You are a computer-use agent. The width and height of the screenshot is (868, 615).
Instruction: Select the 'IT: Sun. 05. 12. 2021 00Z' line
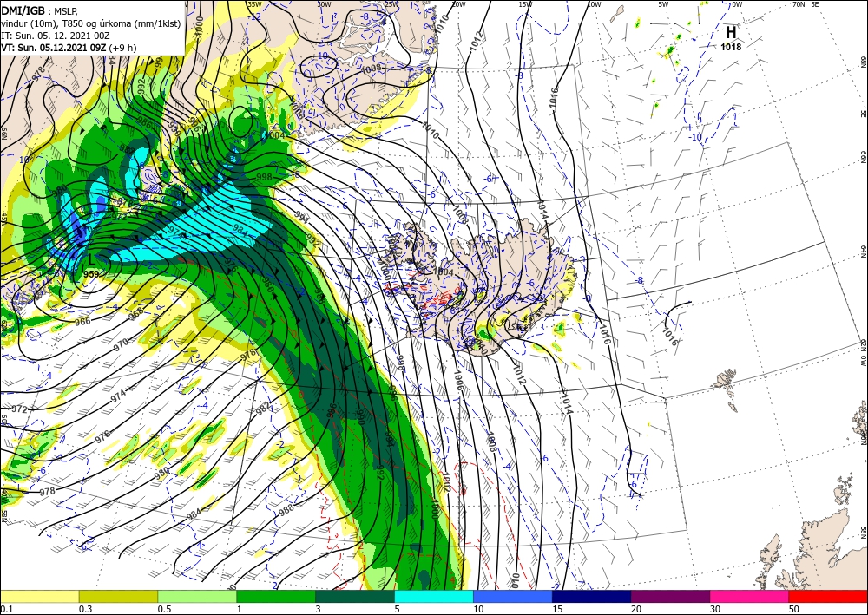(x=56, y=36)
